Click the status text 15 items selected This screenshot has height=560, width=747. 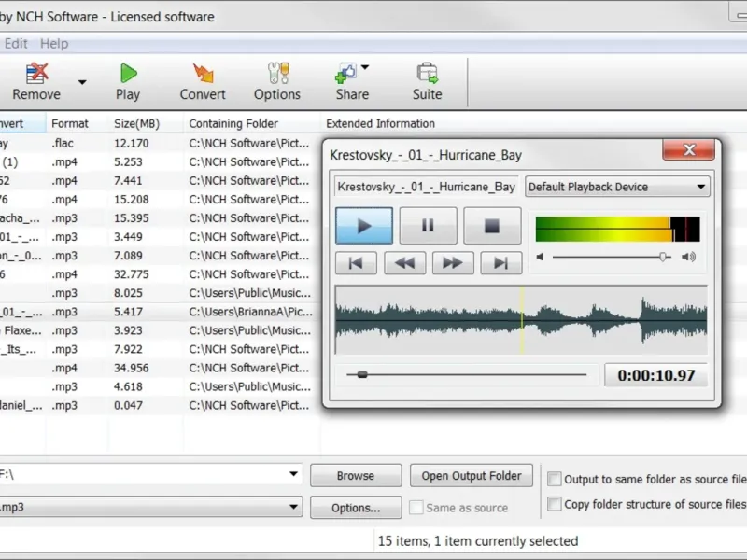(x=478, y=541)
